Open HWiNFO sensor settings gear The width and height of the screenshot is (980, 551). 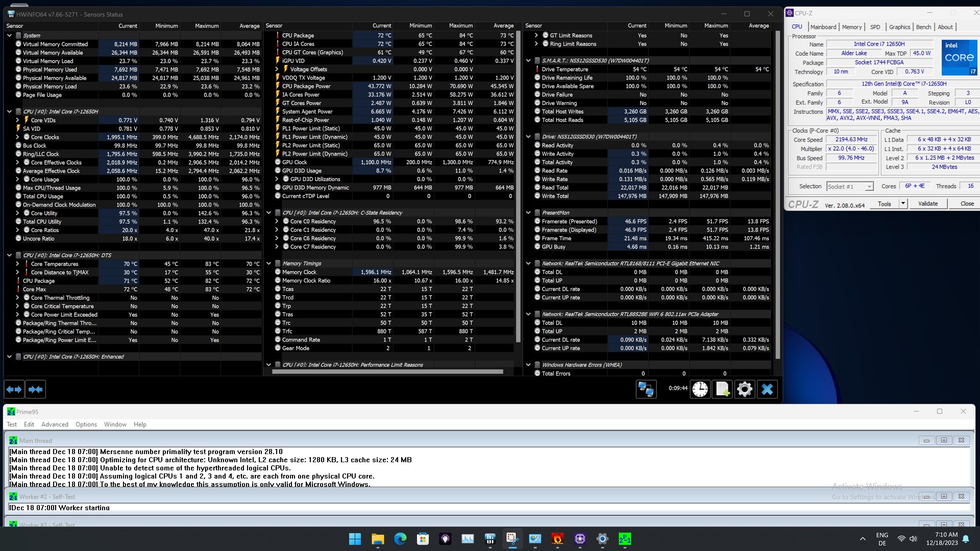coord(745,389)
